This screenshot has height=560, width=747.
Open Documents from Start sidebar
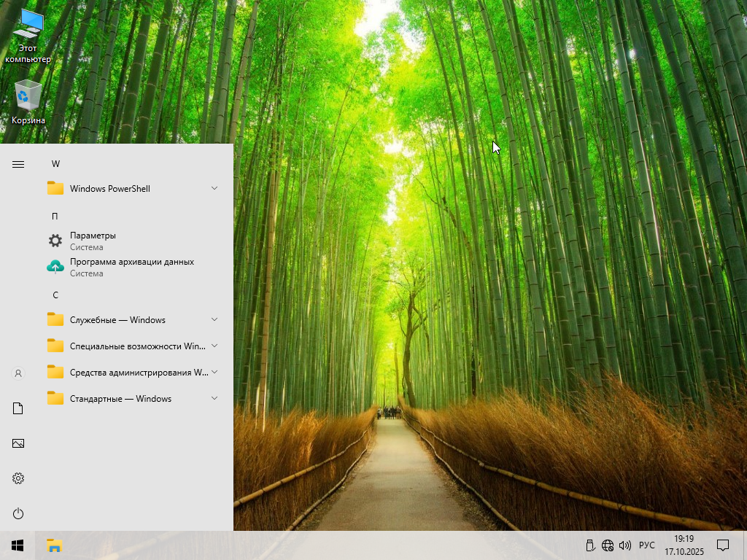point(18,408)
